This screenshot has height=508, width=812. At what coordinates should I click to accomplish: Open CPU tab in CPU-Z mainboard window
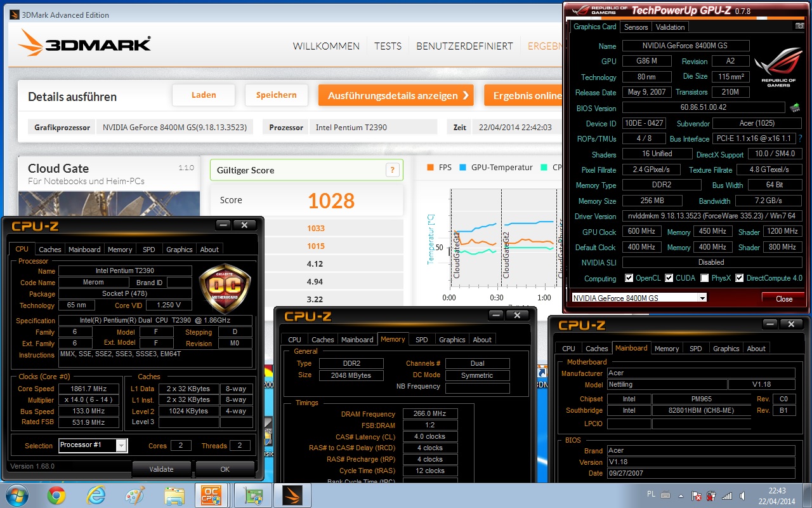(x=569, y=349)
